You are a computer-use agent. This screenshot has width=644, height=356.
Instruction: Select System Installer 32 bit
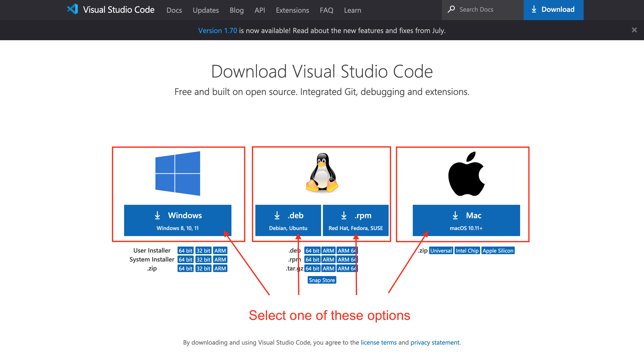pos(203,259)
